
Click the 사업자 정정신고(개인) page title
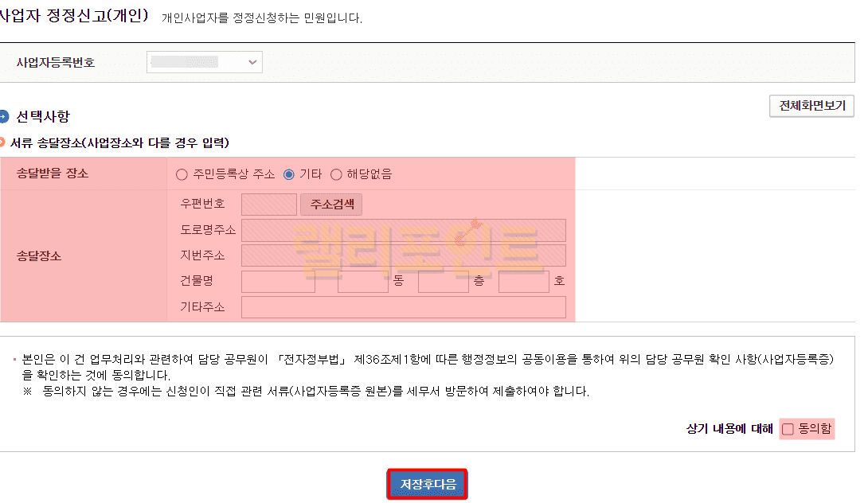[73, 15]
